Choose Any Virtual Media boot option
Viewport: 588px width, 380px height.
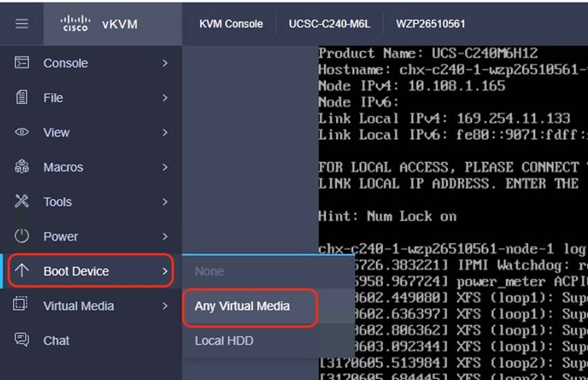point(269,306)
